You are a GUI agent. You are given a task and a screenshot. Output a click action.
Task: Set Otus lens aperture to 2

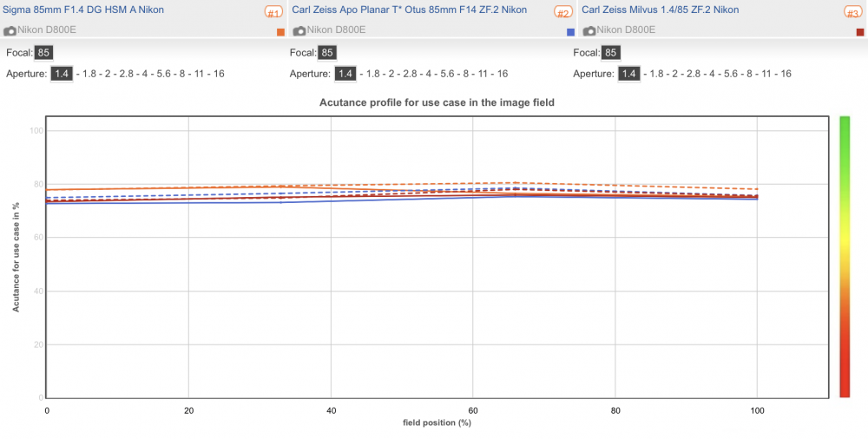pyautogui.click(x=391, y=74)
